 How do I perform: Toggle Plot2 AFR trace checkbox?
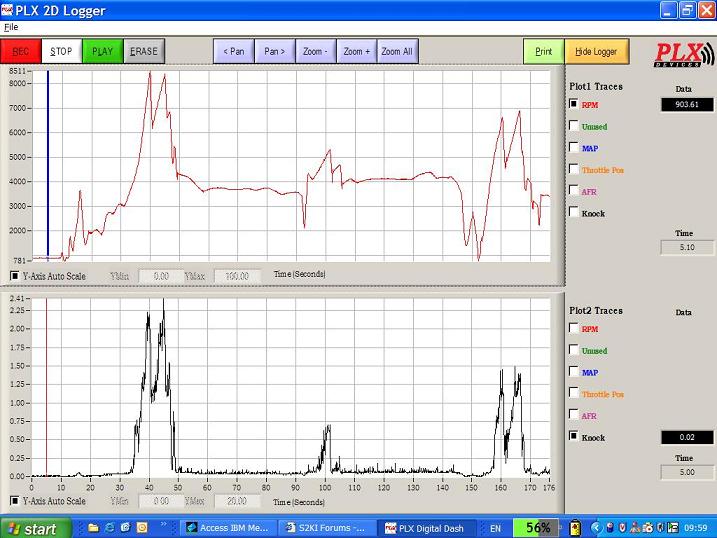coord(573,414)
